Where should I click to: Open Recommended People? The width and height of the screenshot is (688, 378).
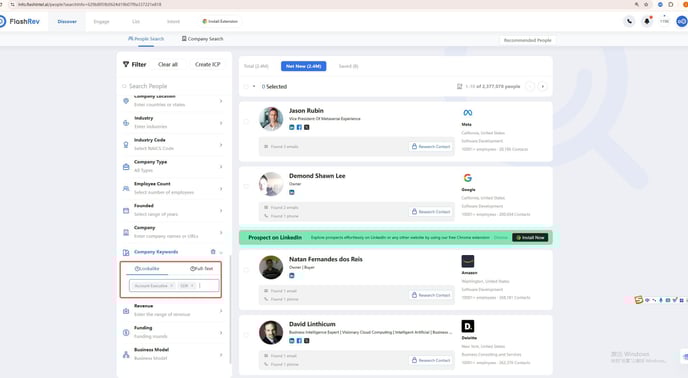click(527, 40)
